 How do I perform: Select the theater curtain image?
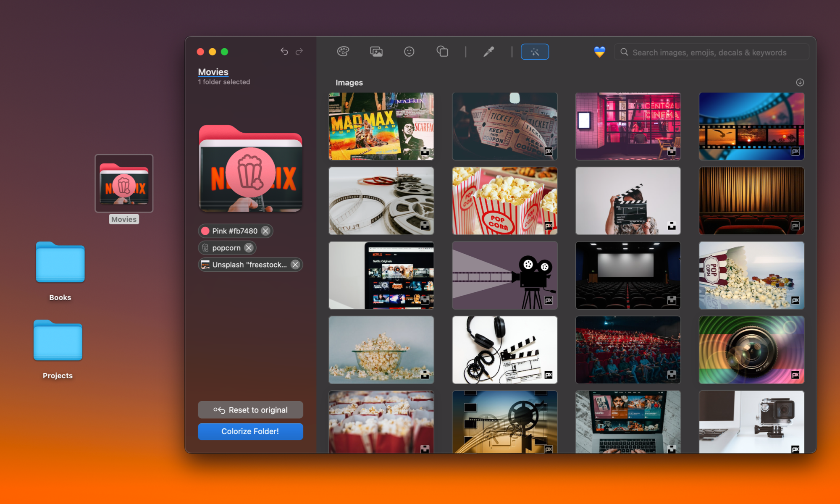pos(751,201)
